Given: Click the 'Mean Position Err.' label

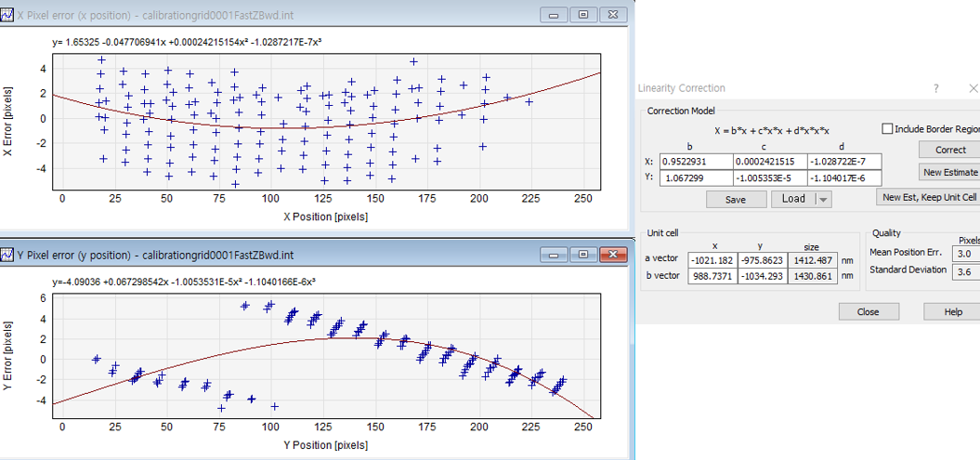Looking at the screenshot, I should click(908, 252).
